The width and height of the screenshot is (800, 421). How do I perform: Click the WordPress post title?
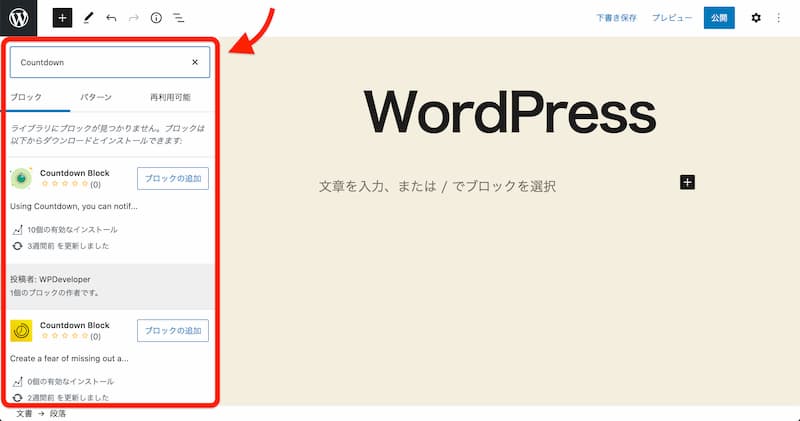coord(510,112)
